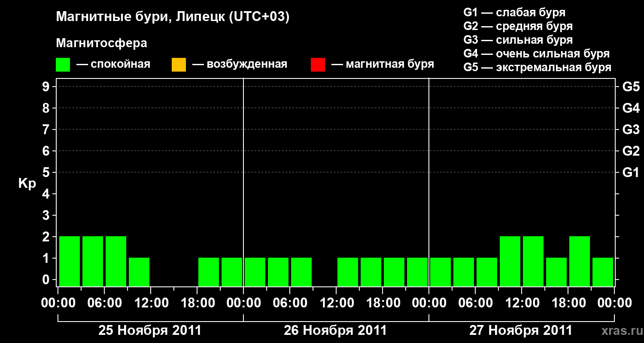
Task: Click the 27 November 12:00–15:00 bar
Action: (533, 261)
